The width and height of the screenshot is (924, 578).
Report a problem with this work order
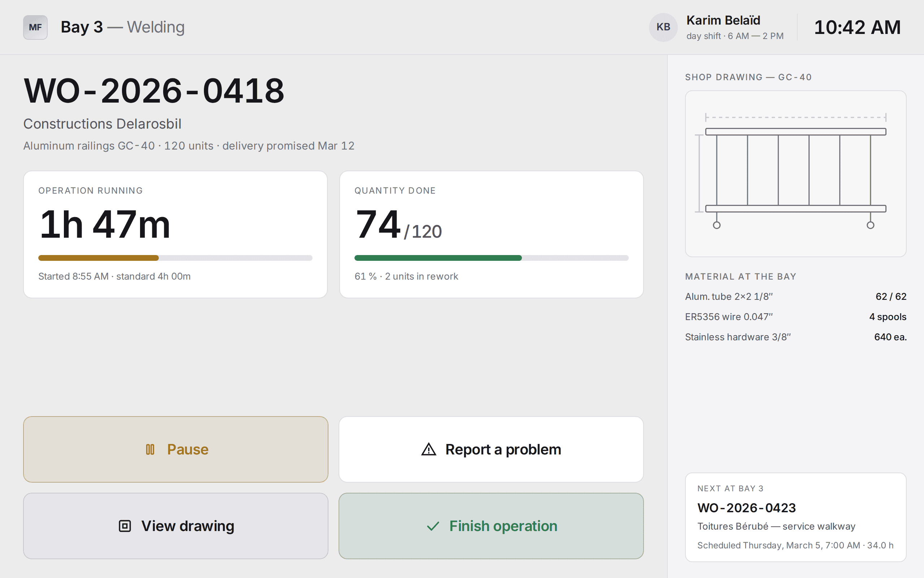pos(491,449)
